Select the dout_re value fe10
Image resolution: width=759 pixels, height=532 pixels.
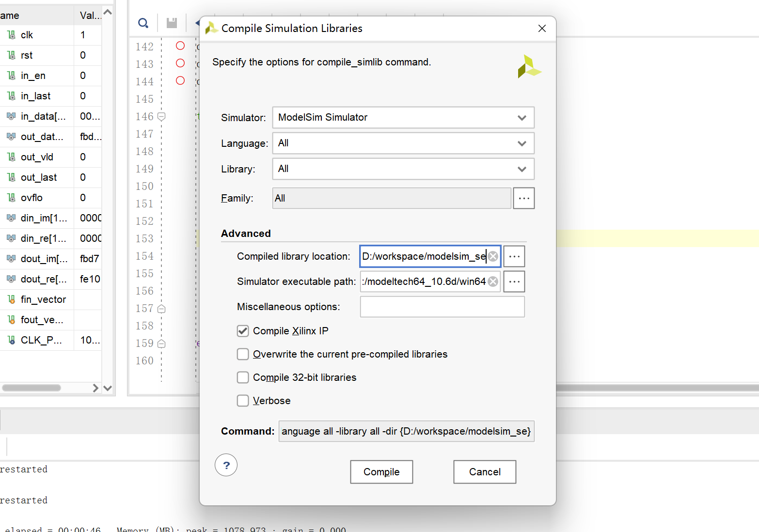pyautogui.click(x=90, y=279)
